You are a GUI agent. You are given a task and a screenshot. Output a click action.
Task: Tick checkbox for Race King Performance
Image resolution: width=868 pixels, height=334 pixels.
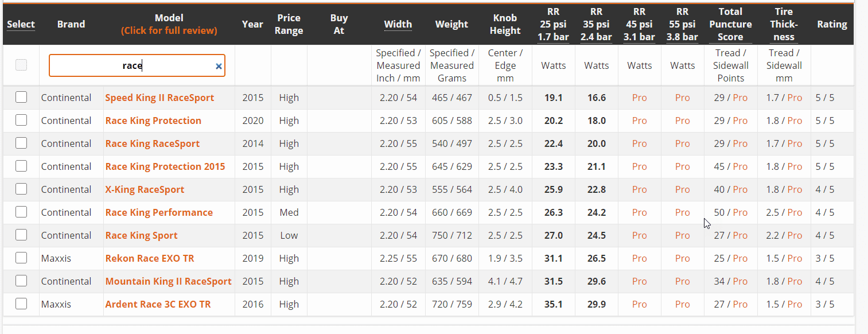click(x=21, y=212)
